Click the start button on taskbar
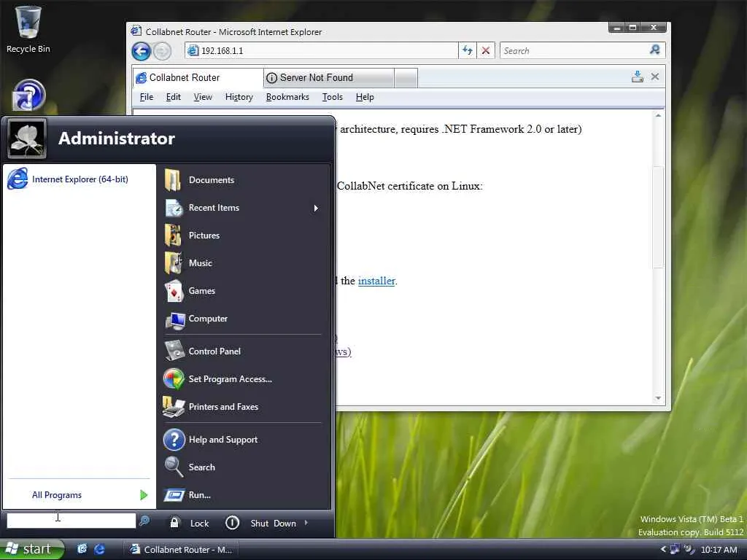The height and width of the screenshot is (560, 747). [31, 549]
